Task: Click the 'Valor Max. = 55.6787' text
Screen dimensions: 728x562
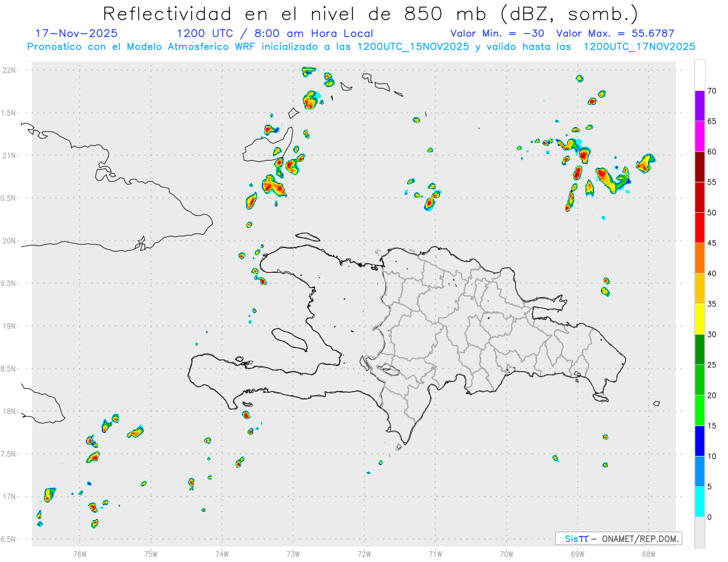Action: [615, 33]
